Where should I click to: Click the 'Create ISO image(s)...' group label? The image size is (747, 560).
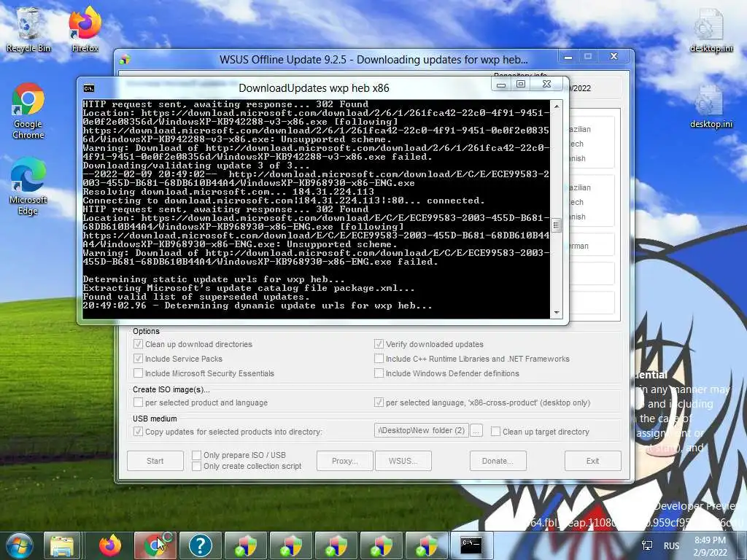(171, 389)
